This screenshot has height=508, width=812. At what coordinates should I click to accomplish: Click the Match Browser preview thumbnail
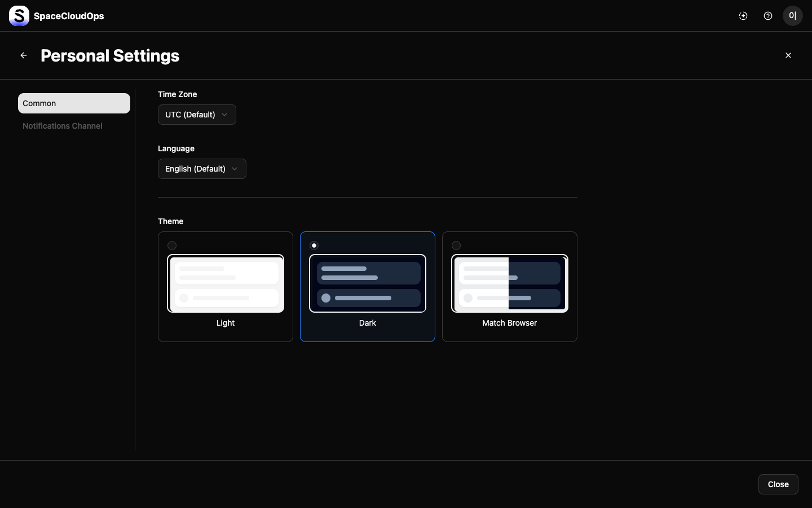[510, 283]
